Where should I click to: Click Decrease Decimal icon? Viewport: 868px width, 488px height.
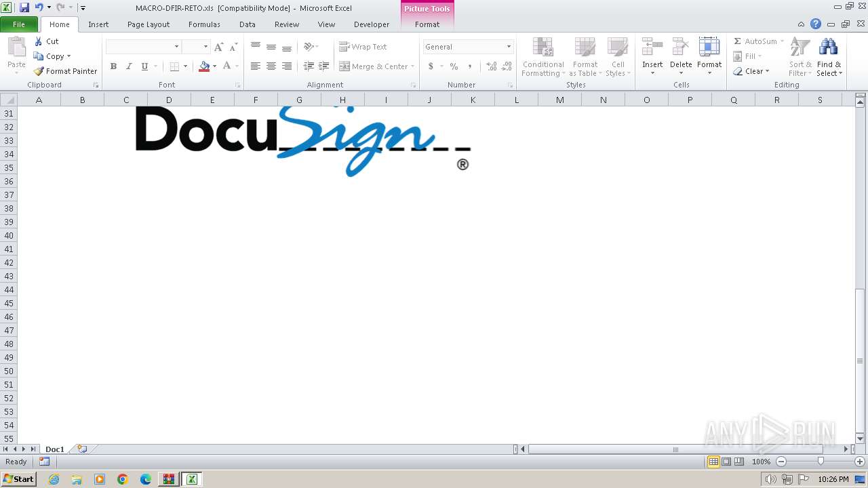tap(507, 66)
